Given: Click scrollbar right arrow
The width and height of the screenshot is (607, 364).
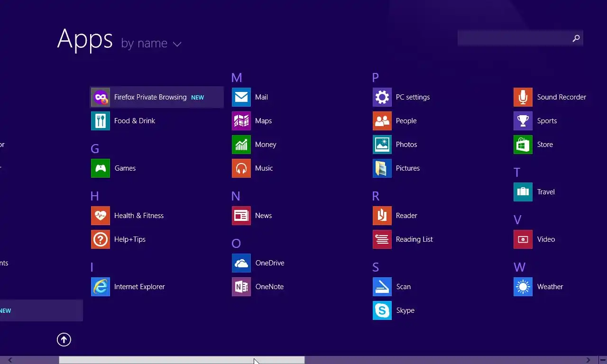Looking at the screenshot, I should click(589, 360).
